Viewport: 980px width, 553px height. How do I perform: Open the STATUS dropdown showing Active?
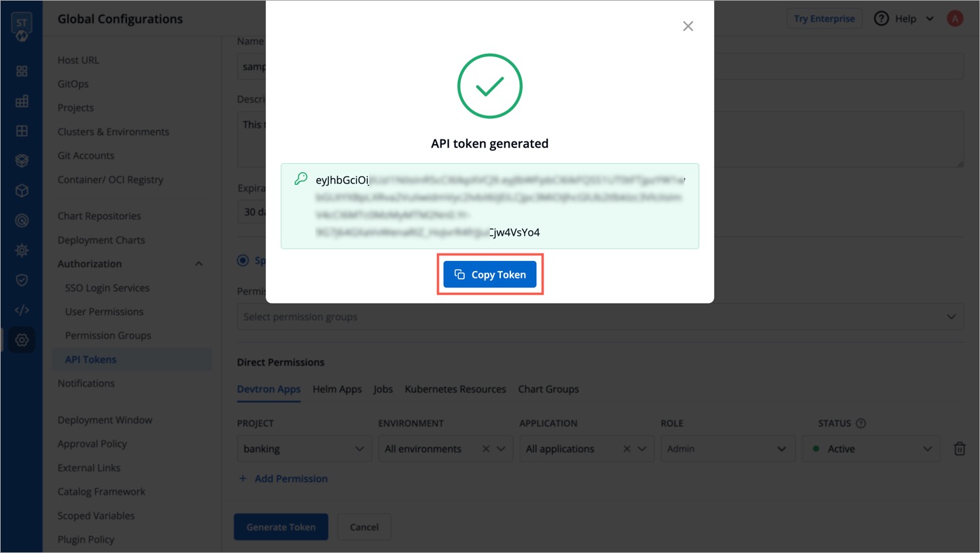[871, 449]
